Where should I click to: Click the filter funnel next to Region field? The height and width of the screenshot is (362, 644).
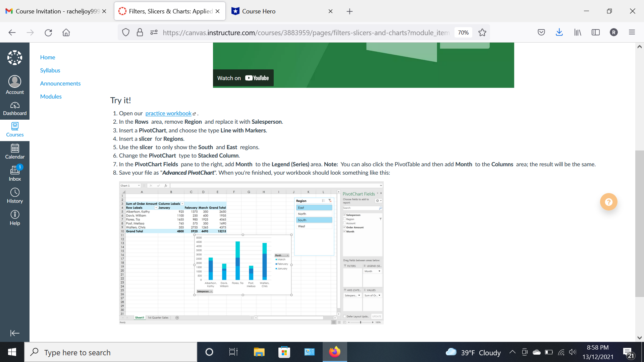click(x=380, y=219)
